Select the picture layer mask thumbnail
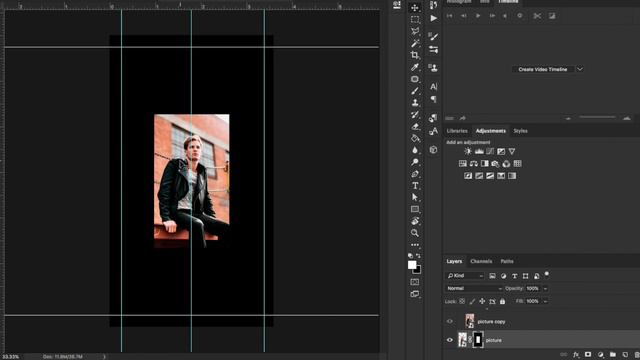This screenshot has height=360, width=640. (x=478, y=340)
